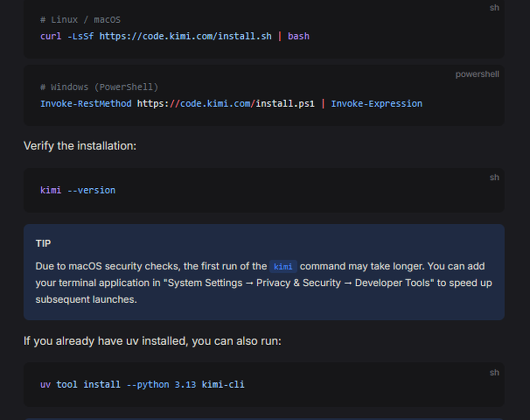Click the "Invoke-Expression" text in the command

[x=376, y=103]
